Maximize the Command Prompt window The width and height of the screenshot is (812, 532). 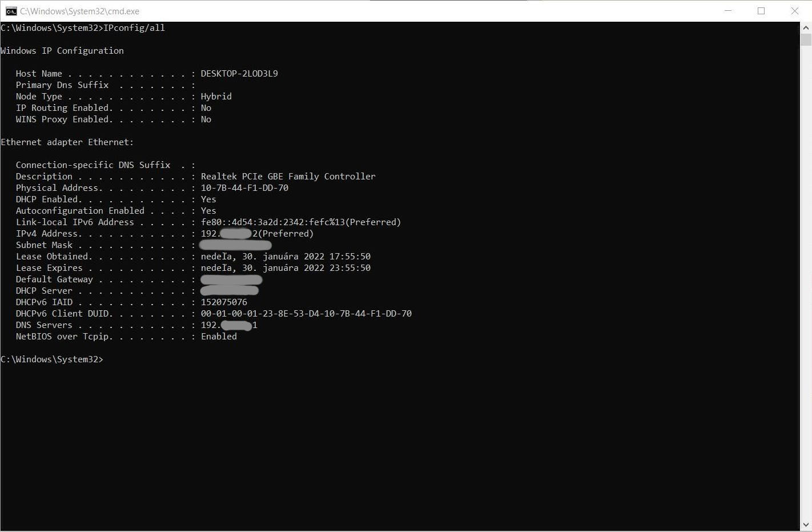click(761, 11)
